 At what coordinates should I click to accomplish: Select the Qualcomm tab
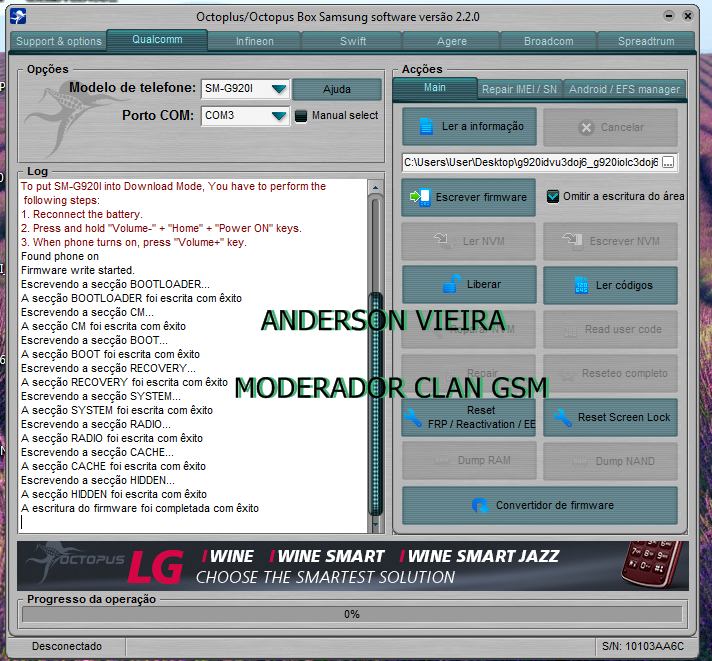click(x=157, y=39)
